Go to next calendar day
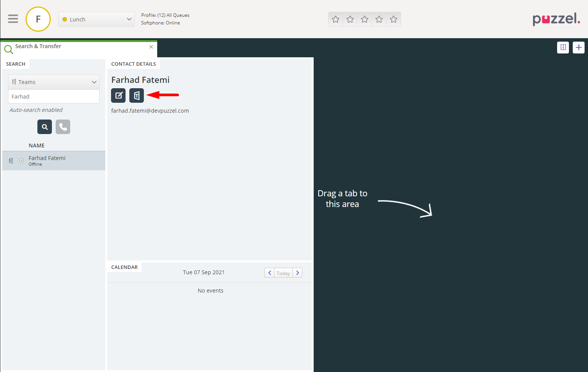This screenshot has width=588, height=372. point(297,273)
